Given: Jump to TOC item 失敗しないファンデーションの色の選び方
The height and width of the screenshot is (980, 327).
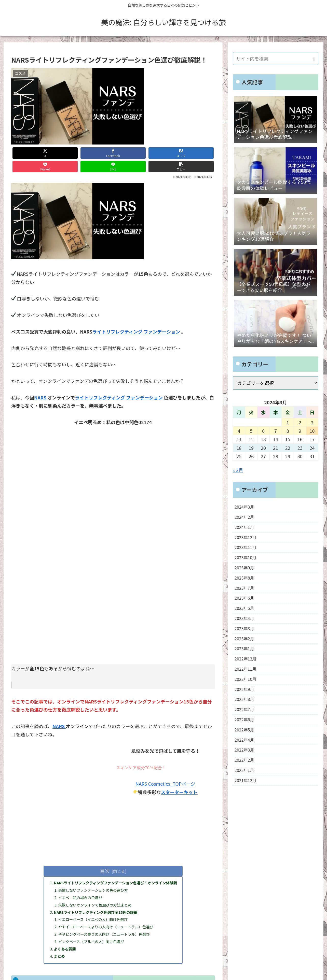Looking at the screenshot, I should (x=93, y=890).
